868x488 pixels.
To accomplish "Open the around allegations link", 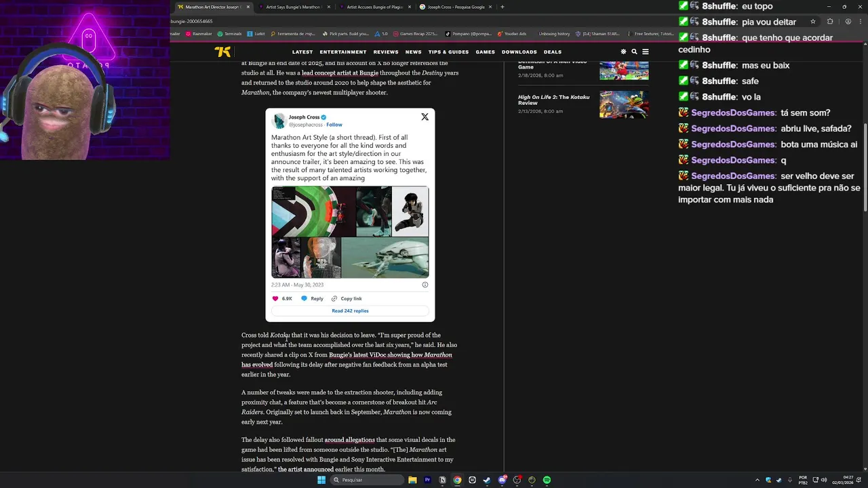I will point(349,440).
